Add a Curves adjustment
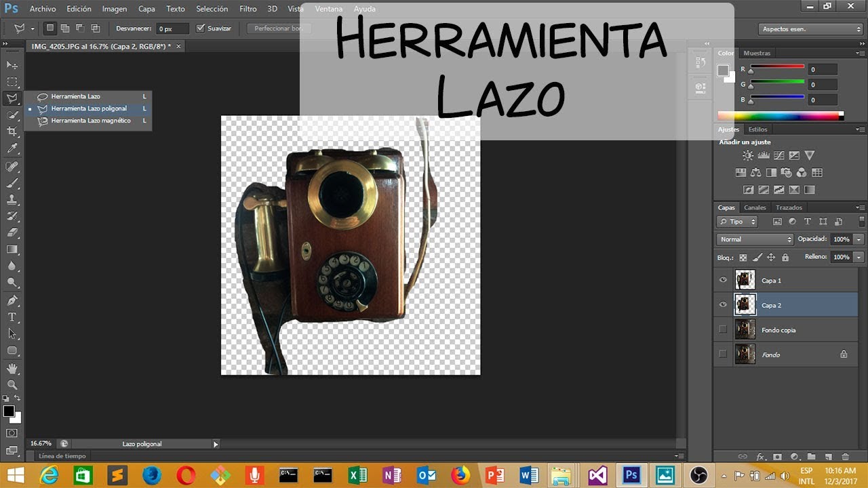The image size is (868, 488). [x=778, y=155]
